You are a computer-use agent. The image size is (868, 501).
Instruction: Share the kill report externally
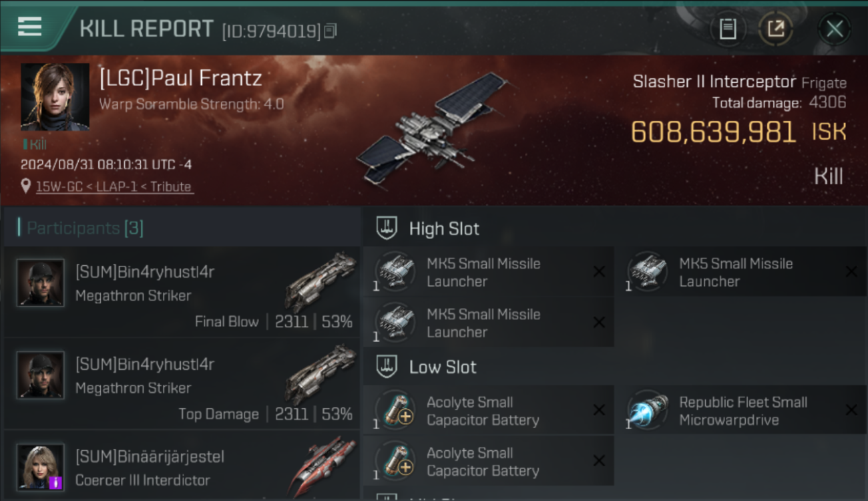click(x=776, y=29)
